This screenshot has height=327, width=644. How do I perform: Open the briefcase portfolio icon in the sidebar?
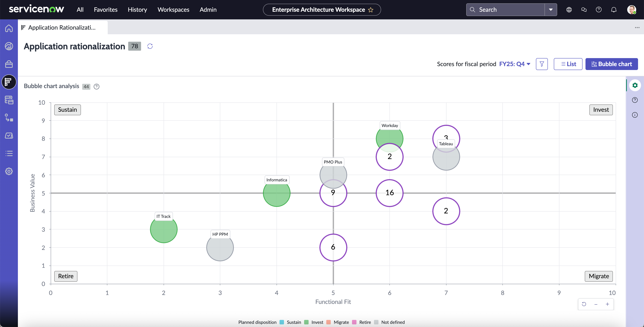(x=9, y=64)
